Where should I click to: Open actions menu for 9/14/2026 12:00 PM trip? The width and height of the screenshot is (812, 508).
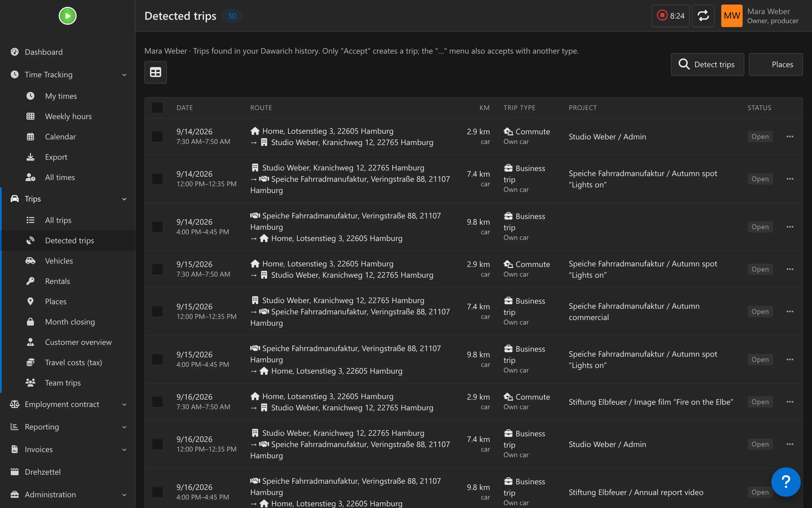[x=790, y=179]
